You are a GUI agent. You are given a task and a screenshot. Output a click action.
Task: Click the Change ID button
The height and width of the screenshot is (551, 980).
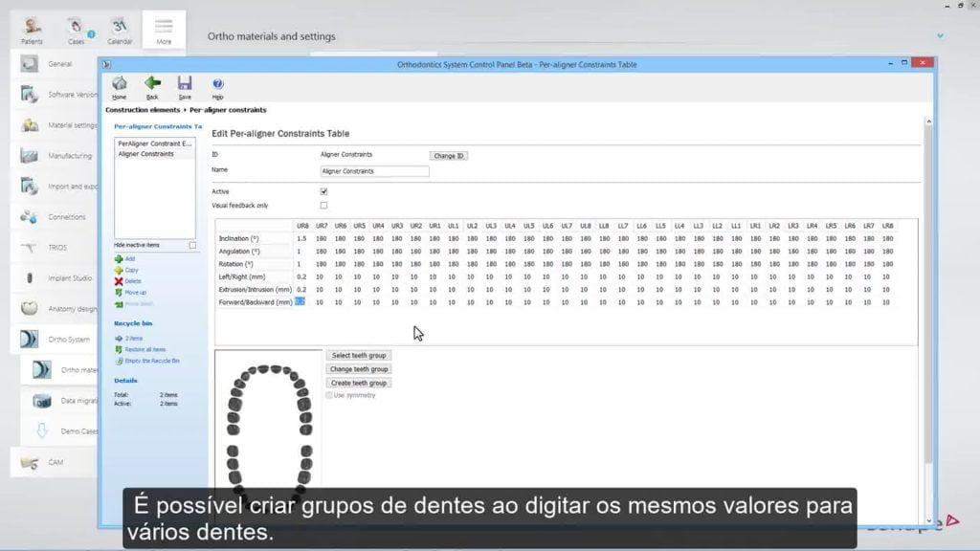(x=448, y=155)
